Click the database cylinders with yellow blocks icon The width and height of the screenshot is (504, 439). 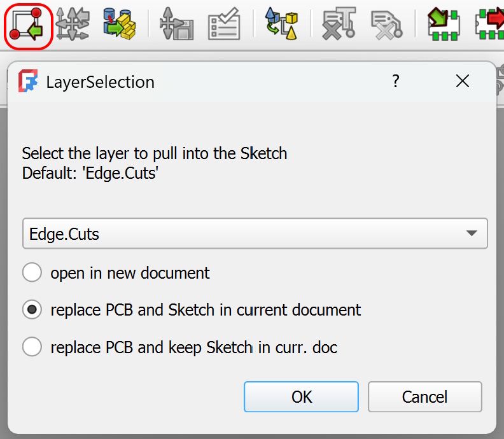(x=120, y=25)
